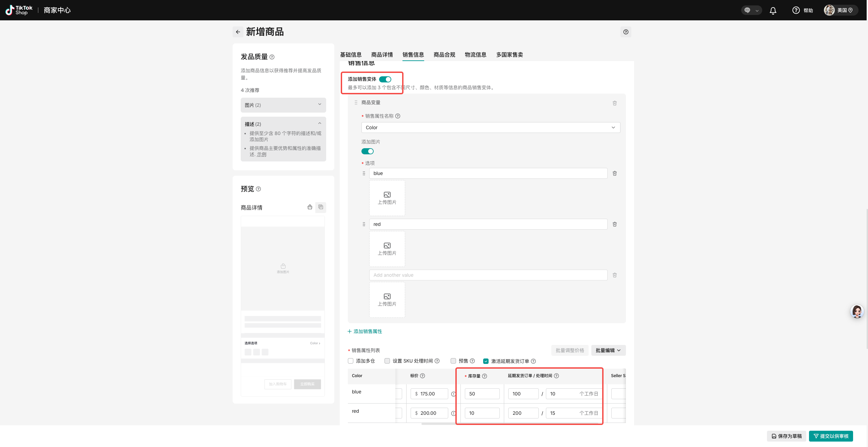Click 提交以供审核 button
Viewport: 868px width, 447px height.
[831, 436]
